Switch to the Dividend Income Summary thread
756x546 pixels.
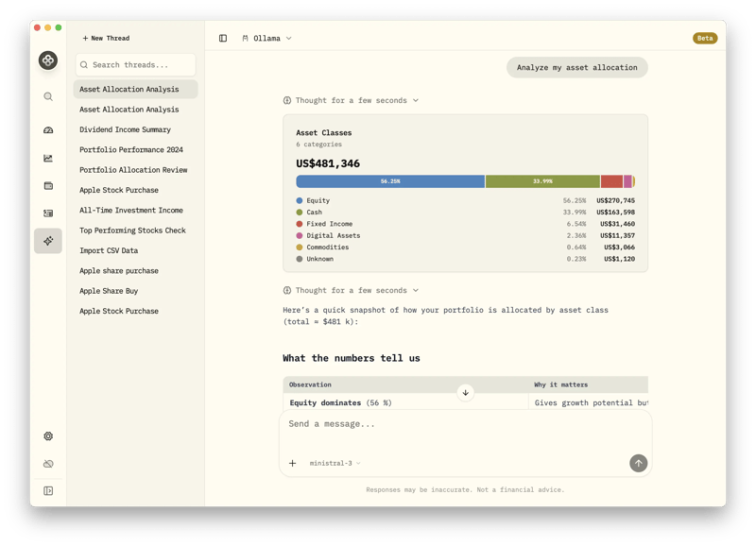click(x=129, y=129)
